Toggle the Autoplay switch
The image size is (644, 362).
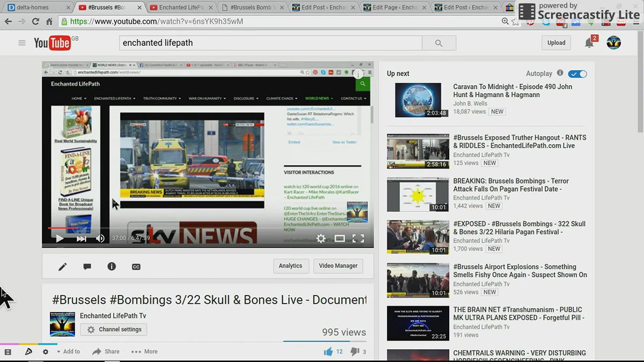(578, 73)
